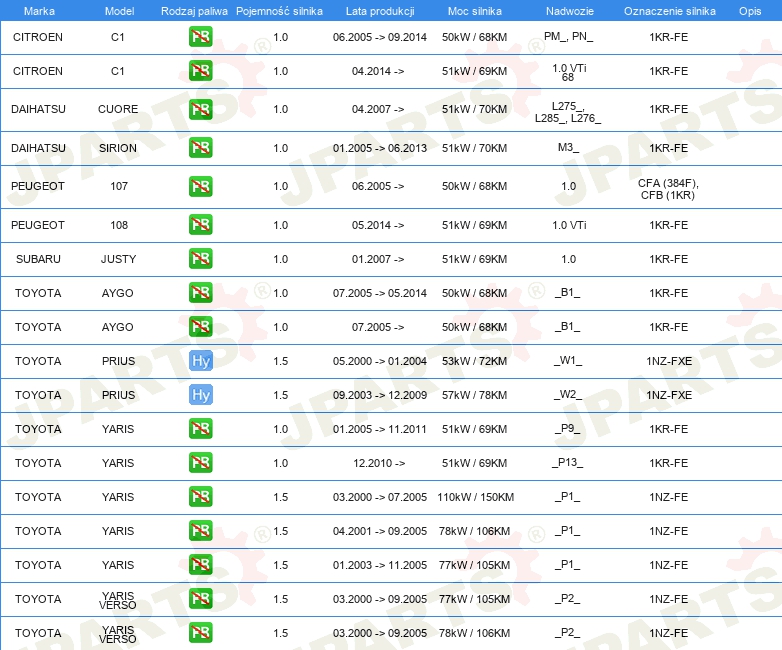Click petrol icon in Yaris _P9_ row
The image size is (782, 650).
click(x=200, y=429)
